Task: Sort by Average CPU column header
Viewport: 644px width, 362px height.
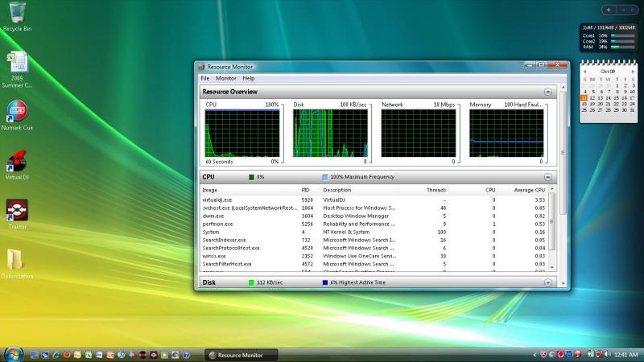Action: [522, 190]
